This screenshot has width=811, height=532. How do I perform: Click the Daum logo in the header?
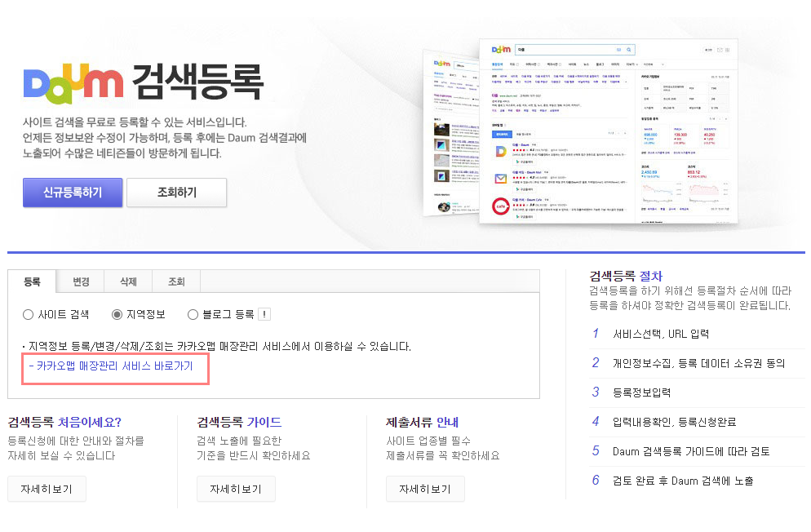73,82
